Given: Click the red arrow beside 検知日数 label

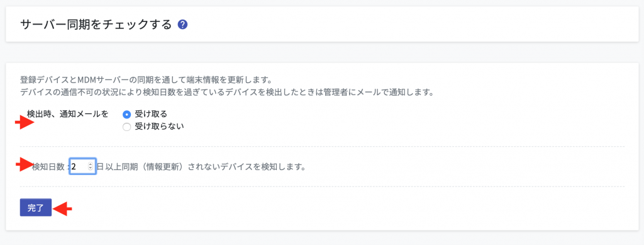Looking at the screenshot, I should click(25, 164).
